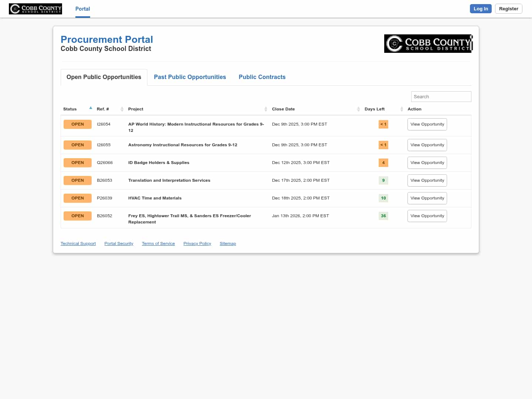Click the OPEN status badge for I26054

[78, 124]
